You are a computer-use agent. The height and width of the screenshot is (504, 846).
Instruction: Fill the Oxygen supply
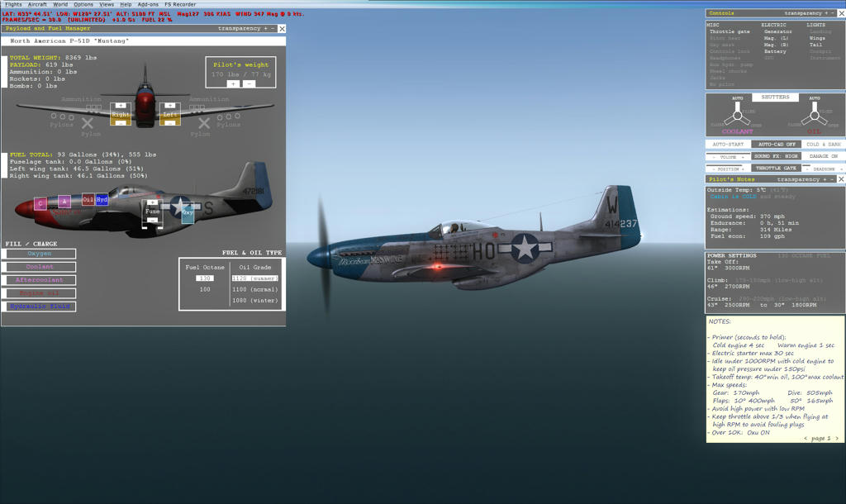(40, 254)
